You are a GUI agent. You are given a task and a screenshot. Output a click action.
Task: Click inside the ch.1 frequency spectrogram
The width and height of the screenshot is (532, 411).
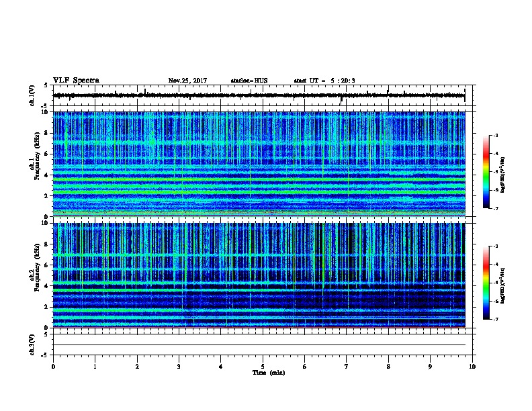point(259,164)
